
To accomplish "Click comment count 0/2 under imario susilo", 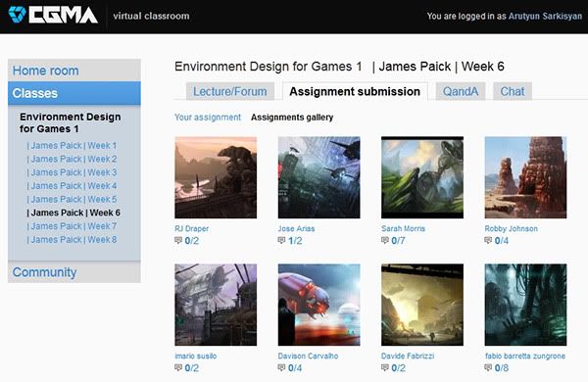I will coord(192,368).
